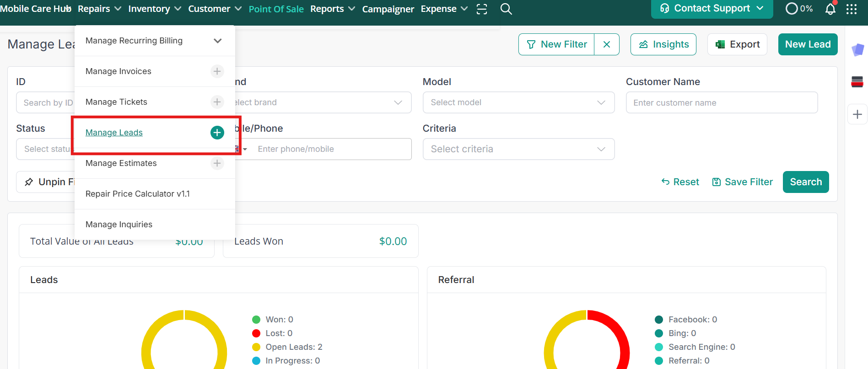Open the Select criteria dropdown

click(x=518, y=149)
